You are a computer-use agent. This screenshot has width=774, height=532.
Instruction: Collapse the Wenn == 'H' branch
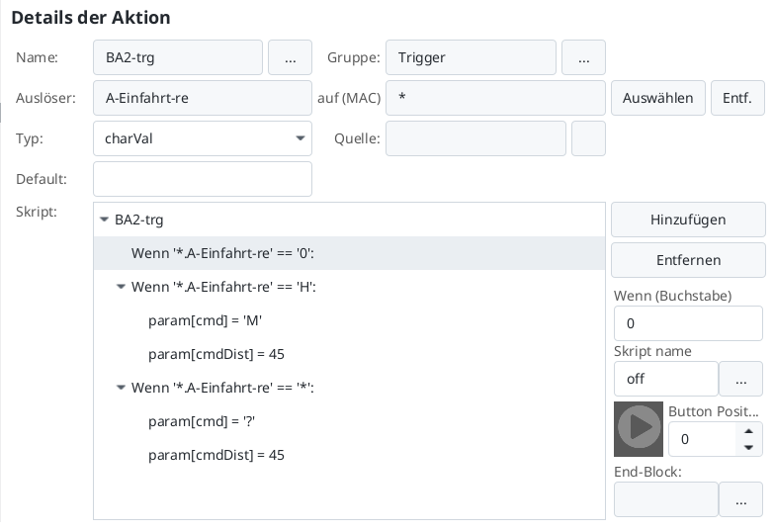click(x=122, y=288)
